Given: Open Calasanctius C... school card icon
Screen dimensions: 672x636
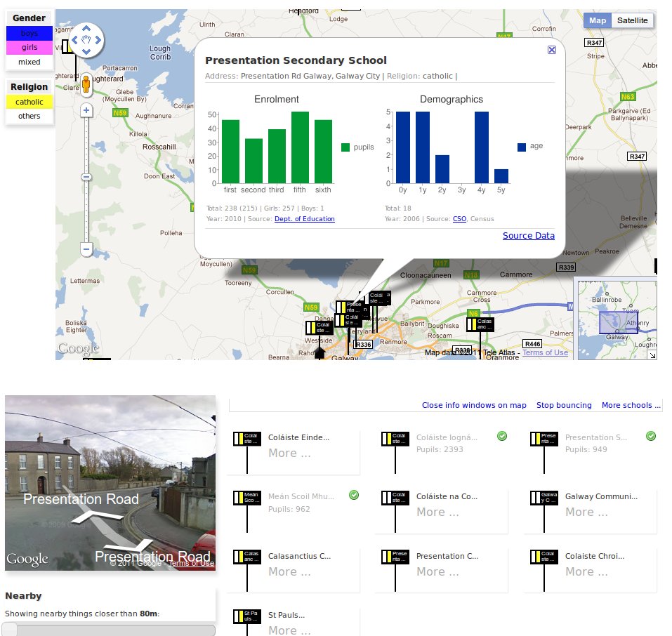Looking at the screenshot, I should (x=247, y=557).
